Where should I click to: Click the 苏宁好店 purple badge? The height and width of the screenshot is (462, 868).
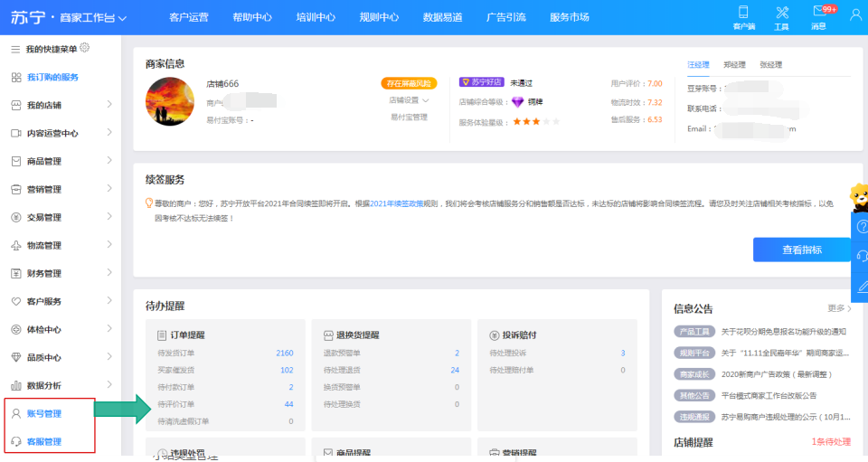pos(481,82)
